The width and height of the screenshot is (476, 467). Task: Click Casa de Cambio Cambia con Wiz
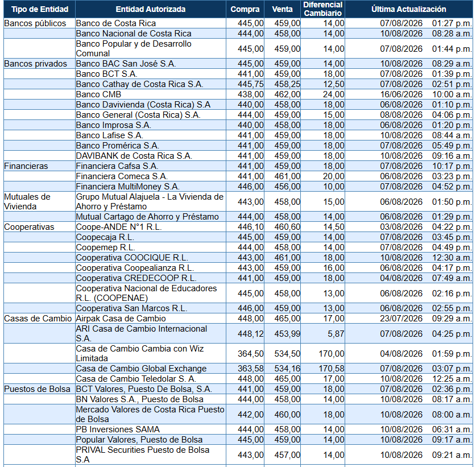[x=140, y=354]
